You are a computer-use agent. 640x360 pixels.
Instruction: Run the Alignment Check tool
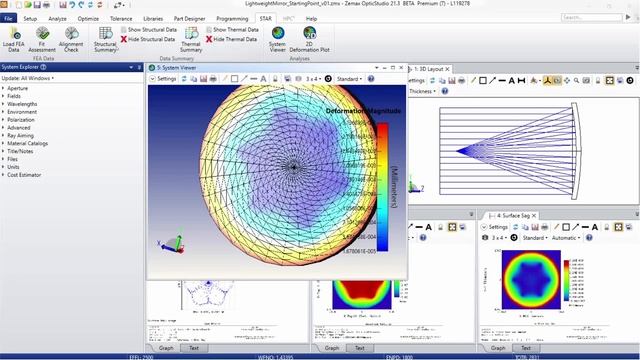[x=71, y=39]
